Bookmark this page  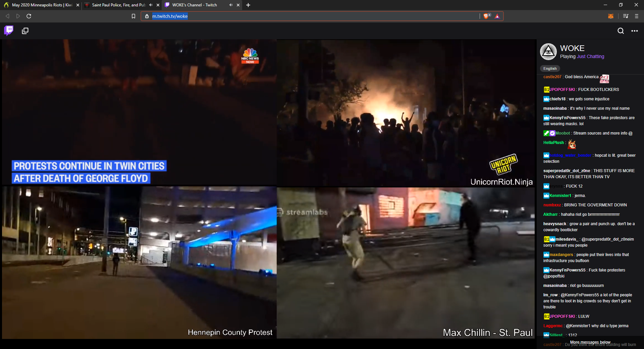133,16
